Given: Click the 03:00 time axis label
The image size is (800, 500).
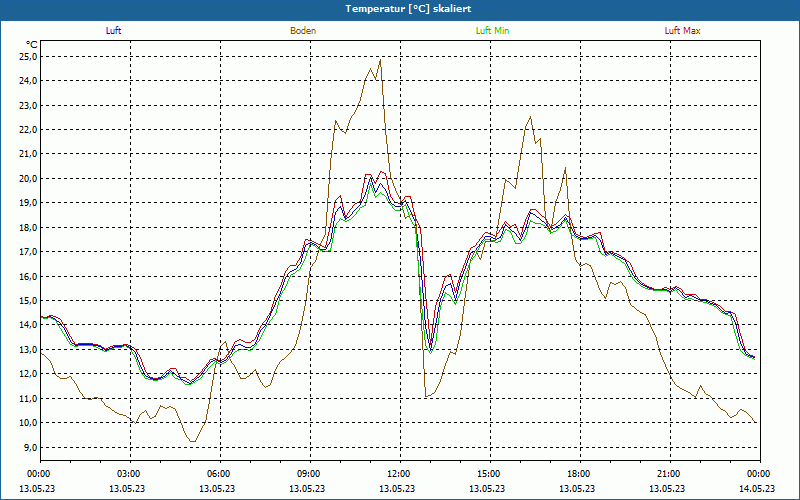Looking at the screenshot, I should [x=129, y=474].
